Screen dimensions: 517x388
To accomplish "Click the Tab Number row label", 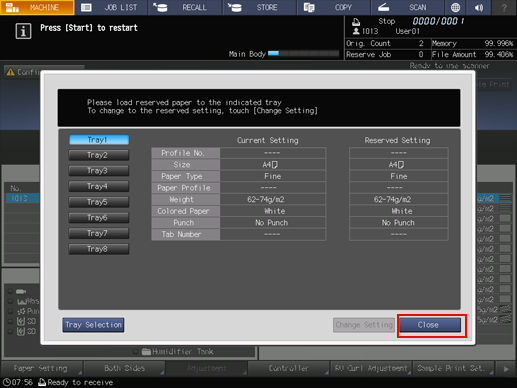I will click(186, 234).
